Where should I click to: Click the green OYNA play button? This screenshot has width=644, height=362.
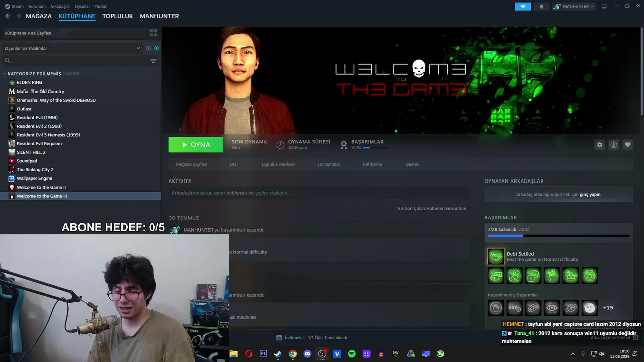(x=196, y=145)
